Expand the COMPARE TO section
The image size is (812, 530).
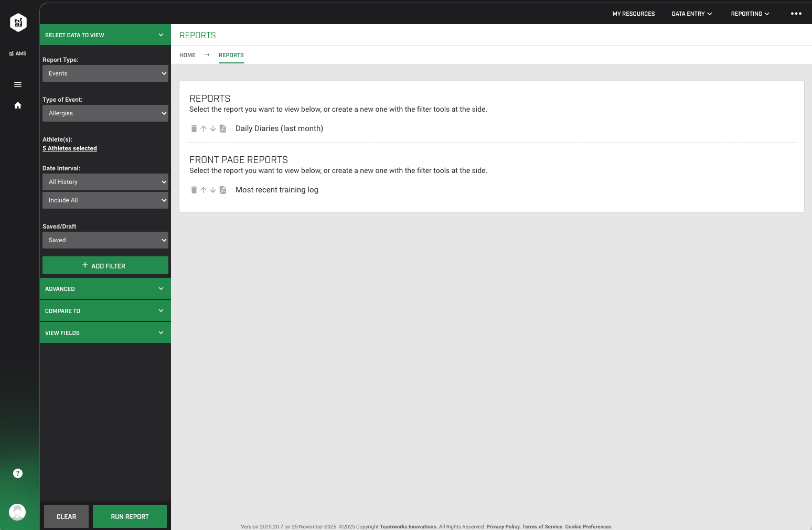(105, 310)
